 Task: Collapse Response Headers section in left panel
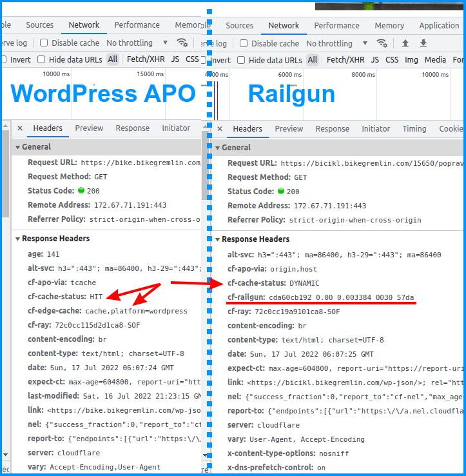[x=17, y=239]
